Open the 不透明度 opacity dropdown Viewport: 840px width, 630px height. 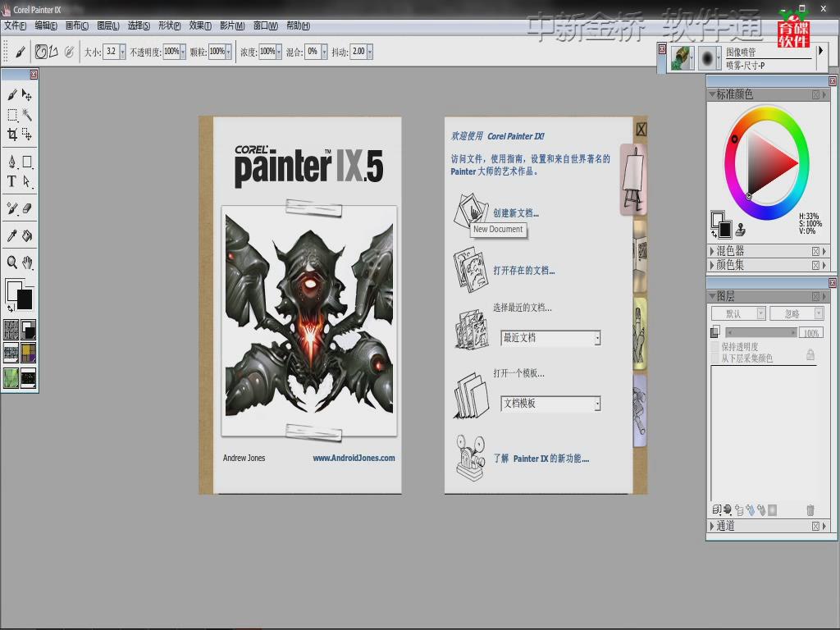coord(183,52)
